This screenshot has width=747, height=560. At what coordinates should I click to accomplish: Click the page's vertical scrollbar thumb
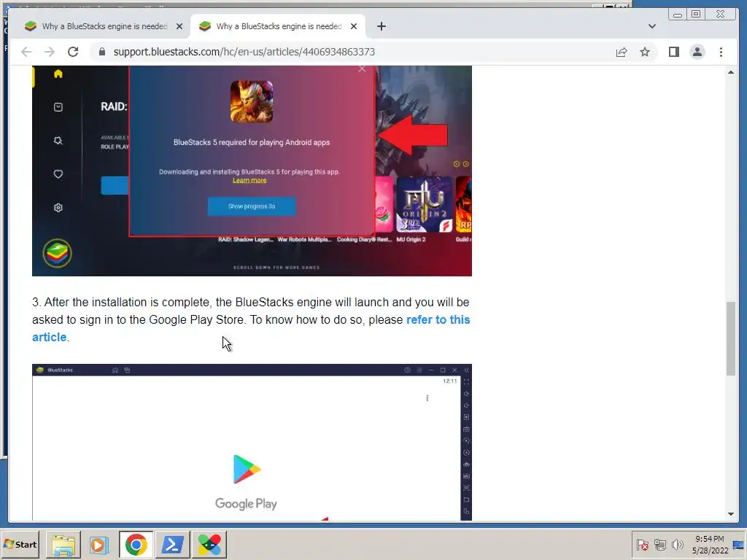point(731,338)
